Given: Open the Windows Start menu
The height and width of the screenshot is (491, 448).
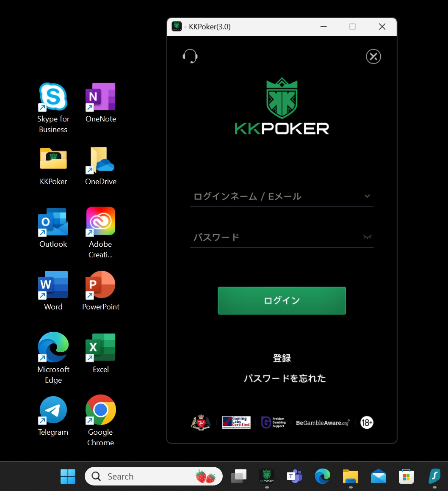Looking at the screenshot, I should click(68, 476).
